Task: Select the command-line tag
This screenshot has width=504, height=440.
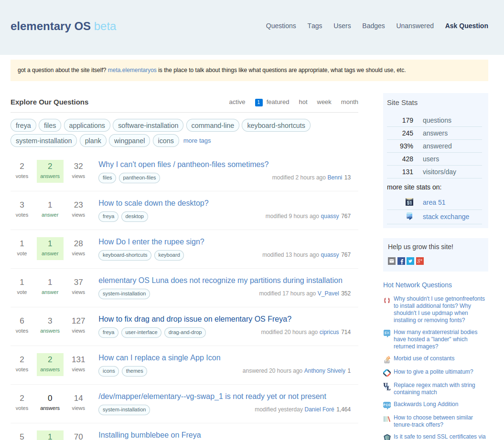Action: pos(213,126)
